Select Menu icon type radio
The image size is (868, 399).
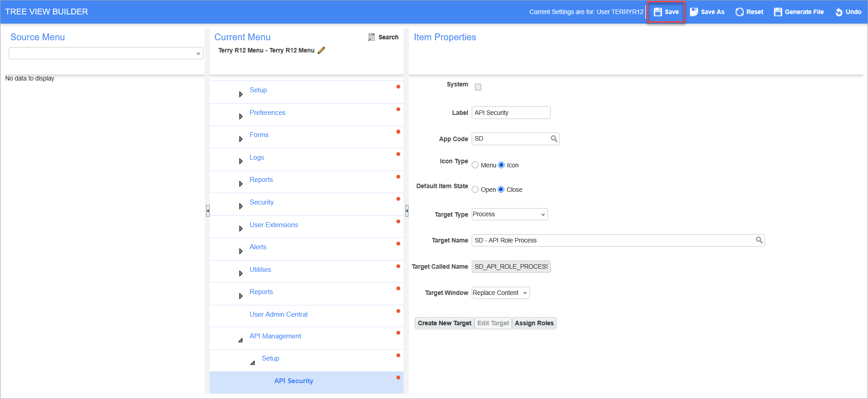coord(475,165)
